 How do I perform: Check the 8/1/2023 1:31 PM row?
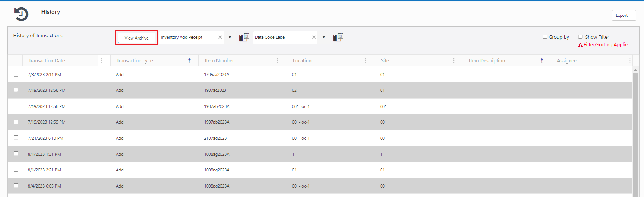click(x=16, y=154)
